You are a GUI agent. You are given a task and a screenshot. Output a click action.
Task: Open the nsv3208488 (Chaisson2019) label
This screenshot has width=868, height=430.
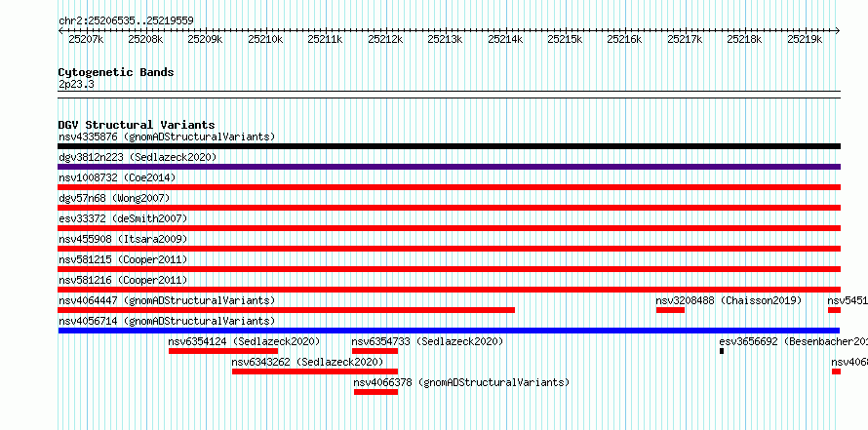click(729, 300)
